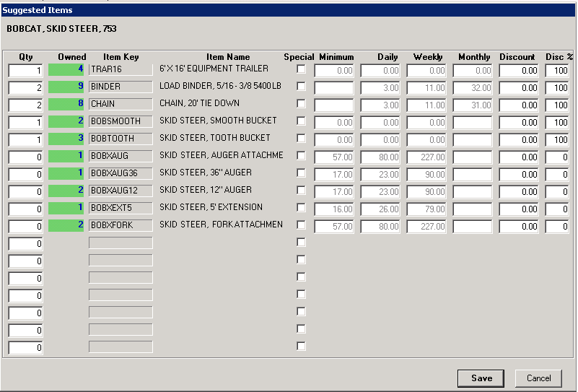
Task: Focus Qty field for BOBXAUG12 row
Action: coord(25,192)
